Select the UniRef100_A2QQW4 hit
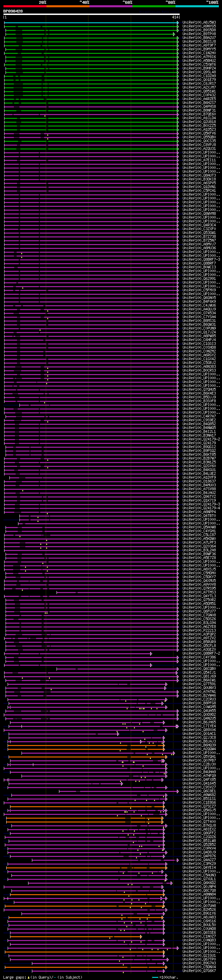The height and width of the screenshot is (980, 222). click(x=199, y=749)
